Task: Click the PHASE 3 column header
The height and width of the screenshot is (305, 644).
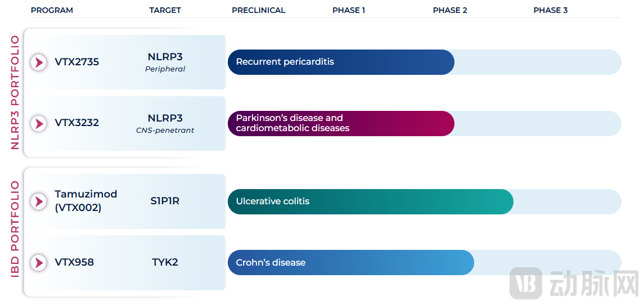Action: coord(551,10)
